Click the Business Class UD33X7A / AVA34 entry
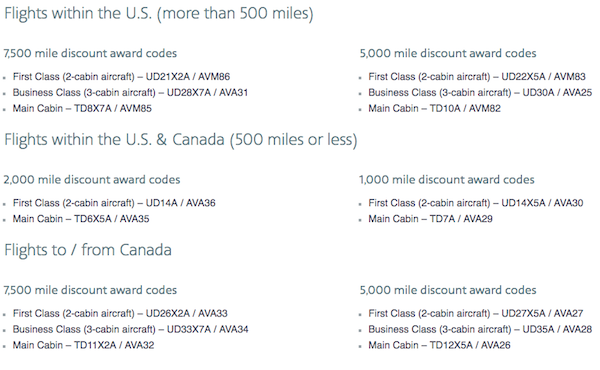The image size is (600, 370). click(130, 329)
